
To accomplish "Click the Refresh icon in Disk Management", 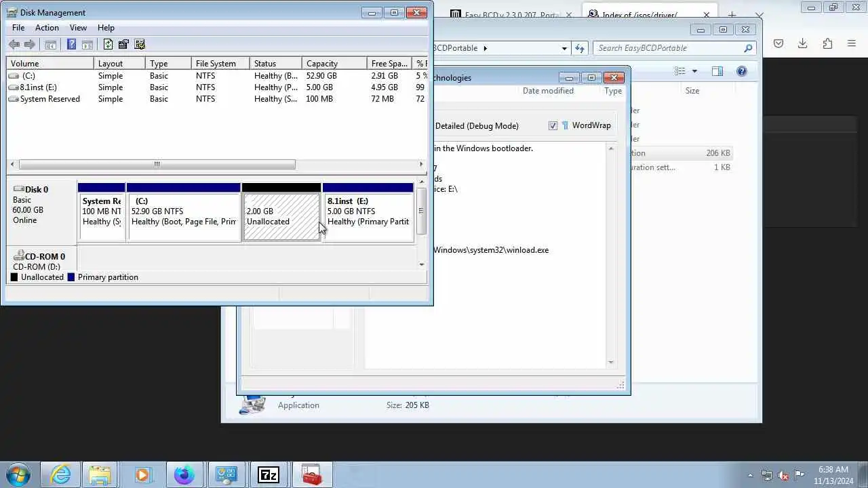I will (108, 45).
